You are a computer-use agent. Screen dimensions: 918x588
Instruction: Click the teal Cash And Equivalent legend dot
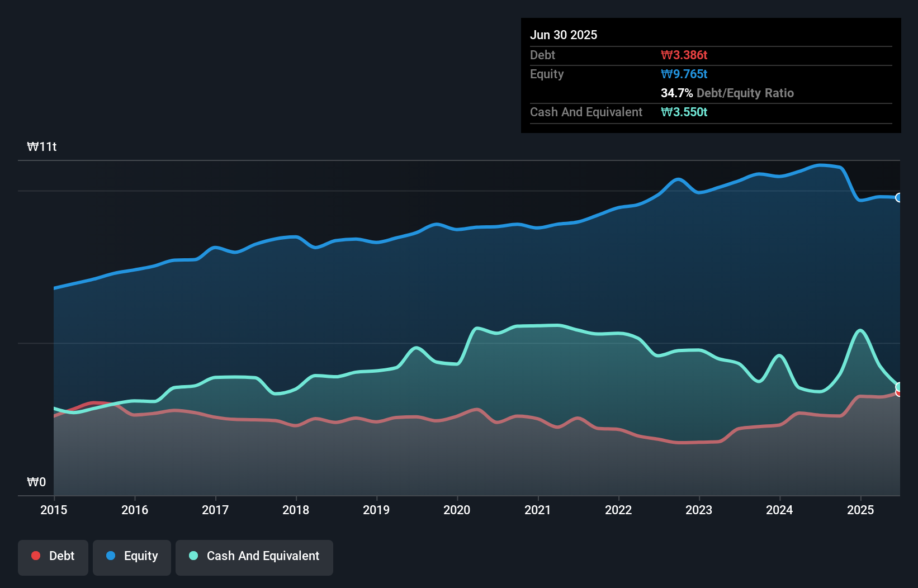(x=192, y=556)
